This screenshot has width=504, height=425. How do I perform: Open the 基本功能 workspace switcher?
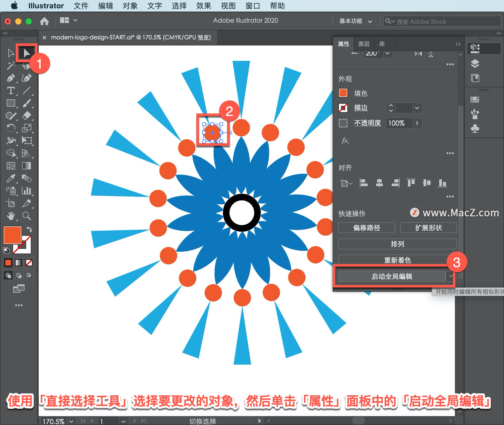(355, 21)
